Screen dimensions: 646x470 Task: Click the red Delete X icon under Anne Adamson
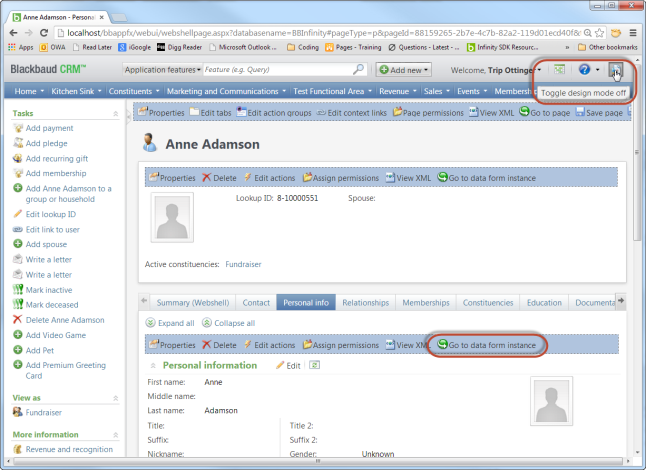coord(207,178)
